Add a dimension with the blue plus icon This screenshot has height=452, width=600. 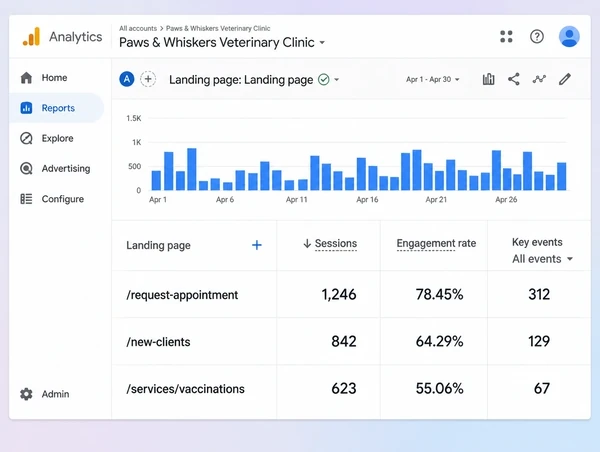click(x=257, y=245)
